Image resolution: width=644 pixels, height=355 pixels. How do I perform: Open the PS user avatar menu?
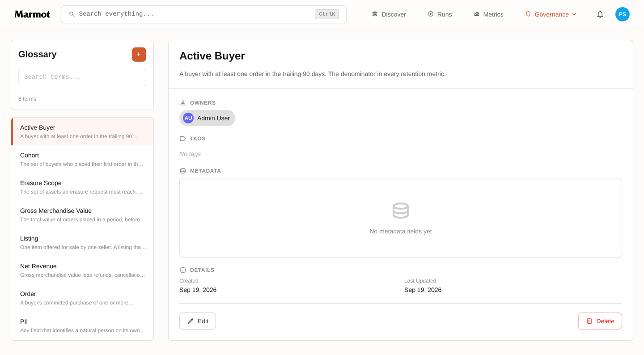click(x=623, y=14)
